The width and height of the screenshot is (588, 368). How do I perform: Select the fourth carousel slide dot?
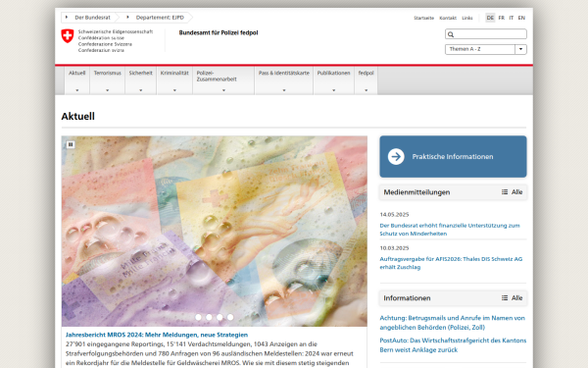point(230,317)
